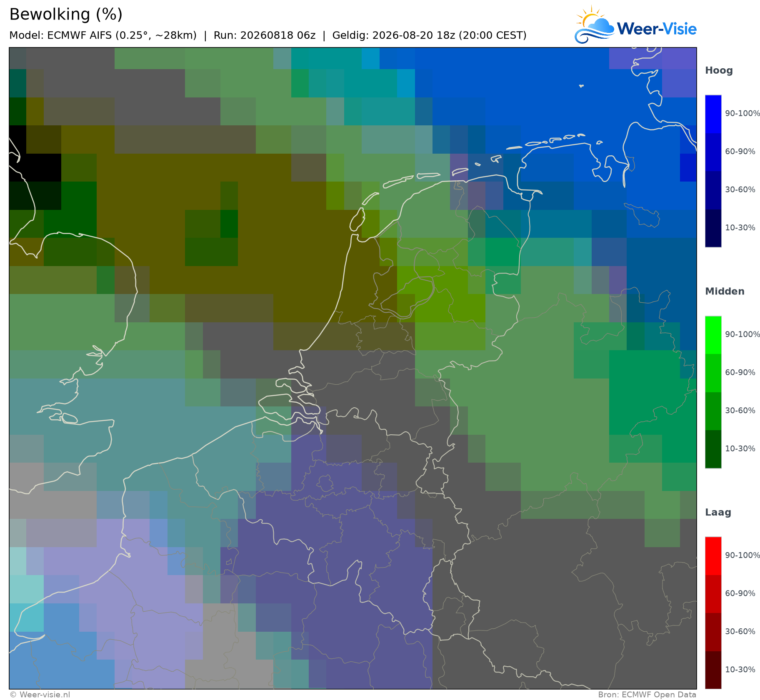The height and width of the screenshot is (700, 760).
Task: Select the Hoog 90-100% bright blue swatch
Action: pyautogui.click(x=713, y=114)
